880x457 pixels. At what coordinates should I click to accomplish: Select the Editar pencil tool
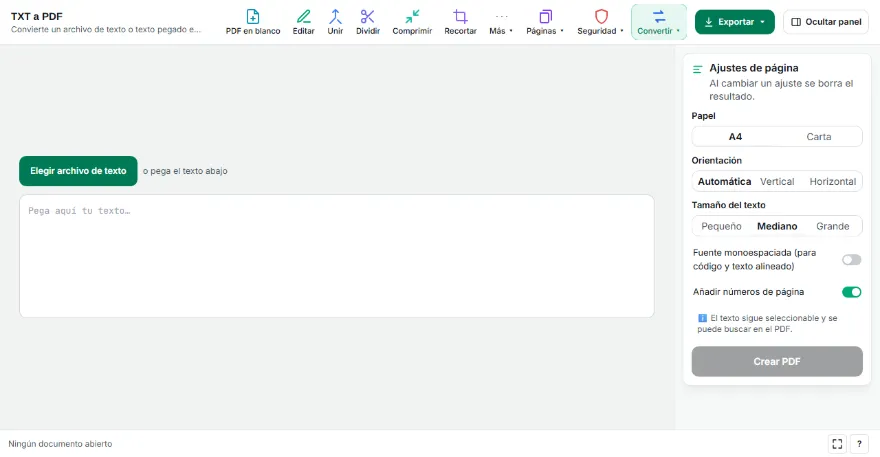click(303, 22)
